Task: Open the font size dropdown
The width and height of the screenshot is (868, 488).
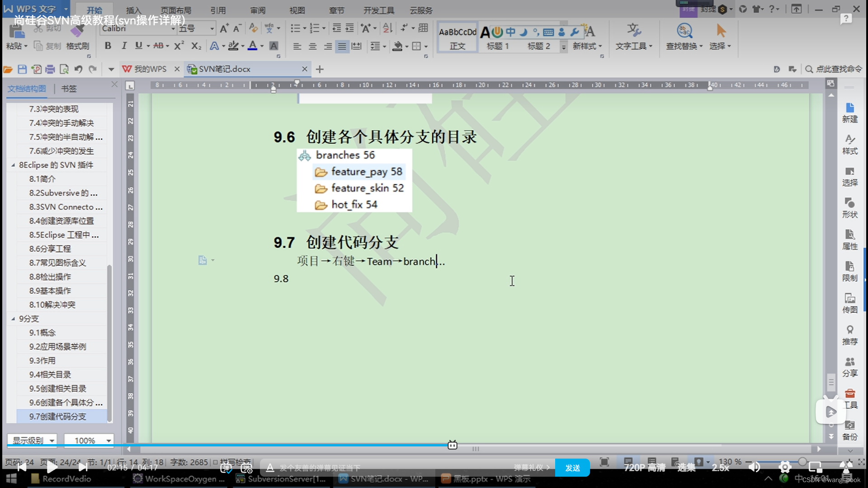Action: point(212,28)
